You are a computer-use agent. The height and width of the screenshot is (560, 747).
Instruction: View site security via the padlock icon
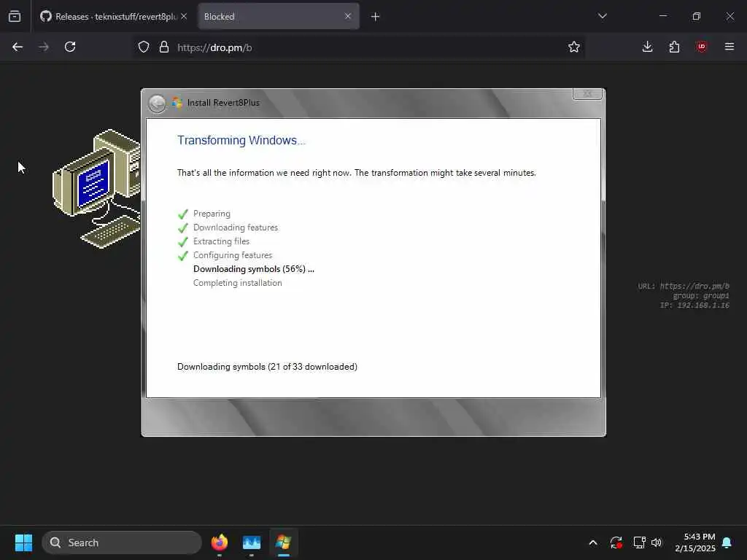[164, 47]
